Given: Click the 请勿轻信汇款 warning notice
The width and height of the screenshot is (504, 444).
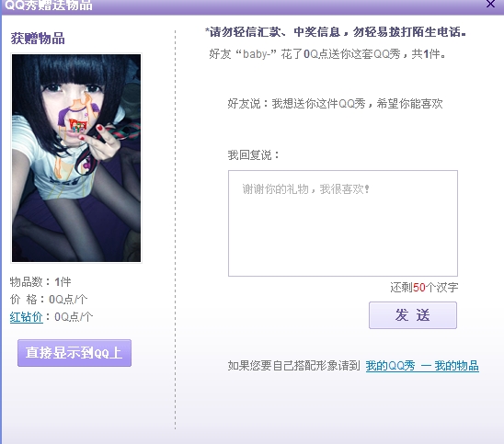Looking at the screenshot, I should point(336,32).
